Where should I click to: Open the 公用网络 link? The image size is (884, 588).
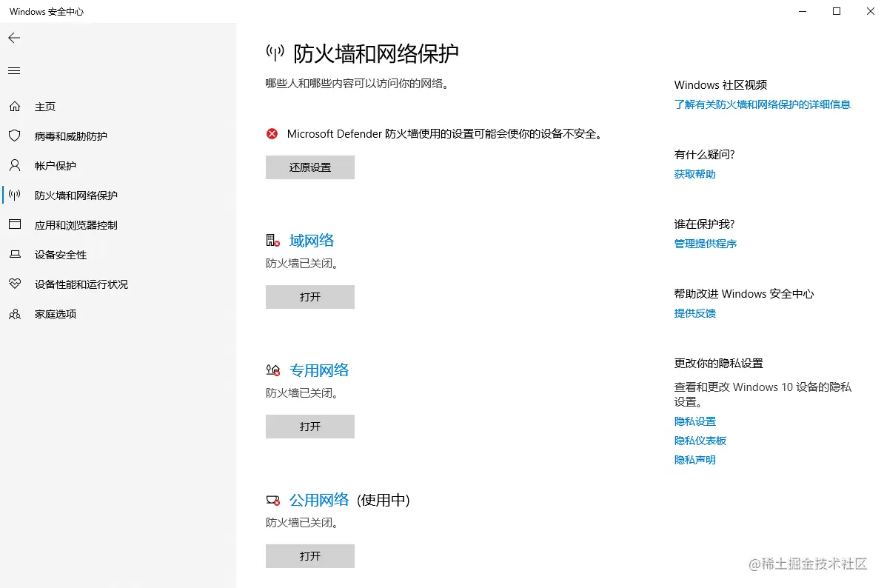319,500
